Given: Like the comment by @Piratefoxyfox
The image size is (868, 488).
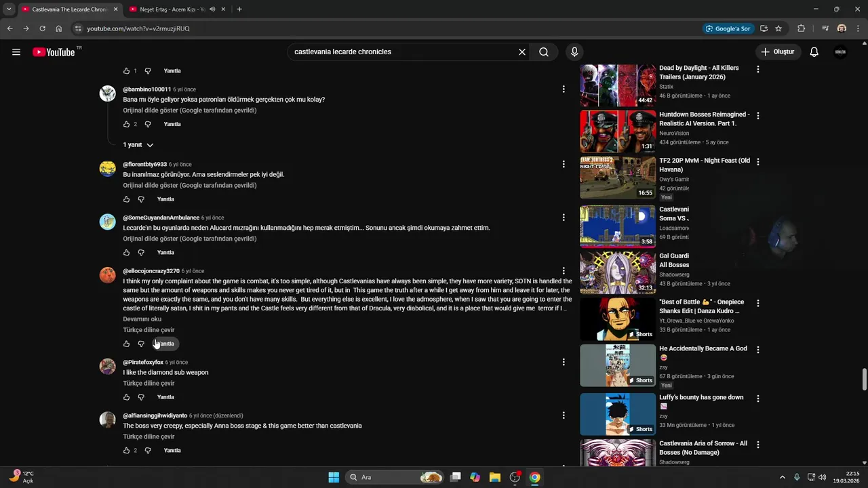Looking at the screenshot, I should (x=126, y=397).
